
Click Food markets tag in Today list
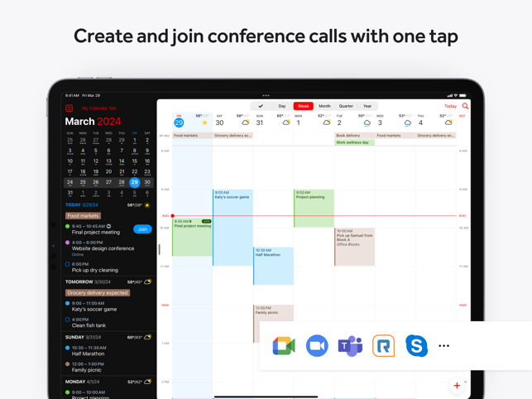tap(83, 215)
